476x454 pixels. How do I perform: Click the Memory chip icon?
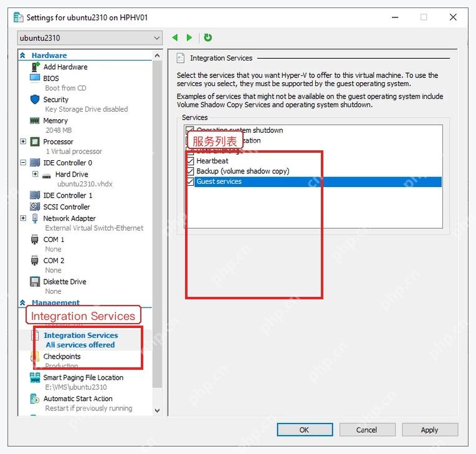coord(35,120)
